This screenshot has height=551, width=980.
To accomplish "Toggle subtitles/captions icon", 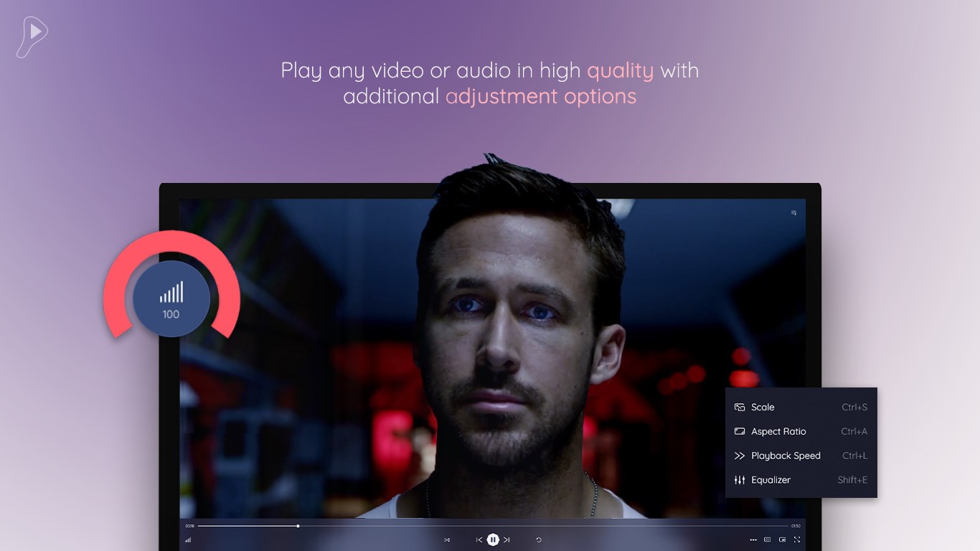I will [x=768, y=540].
